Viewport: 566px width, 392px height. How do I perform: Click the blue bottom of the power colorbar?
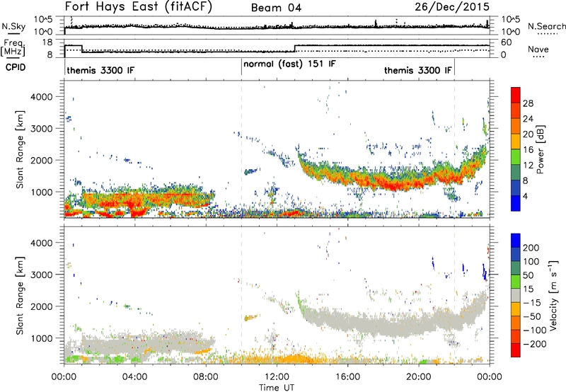click(x=516, y=204)
